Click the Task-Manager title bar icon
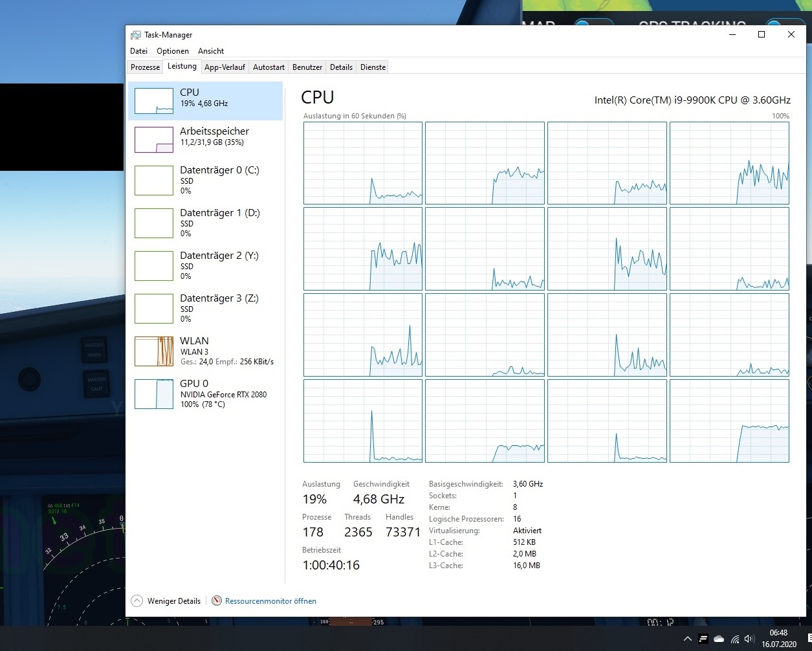The width and height of the screenshot is (812, 651). [x=136, y=35]
